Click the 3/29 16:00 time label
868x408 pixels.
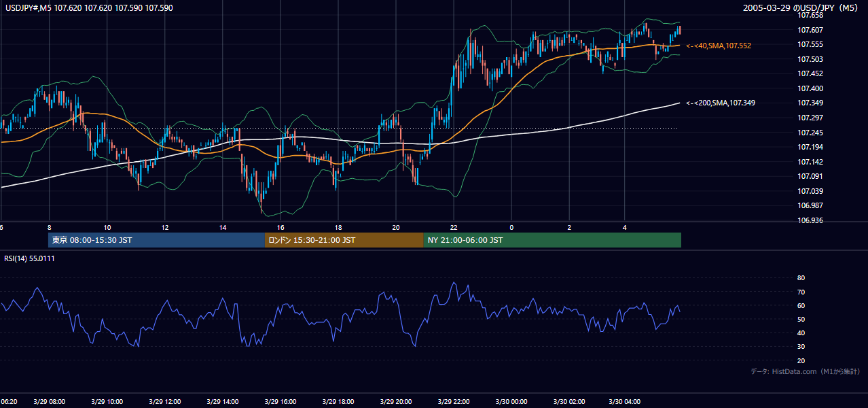[x=280, y=401]
